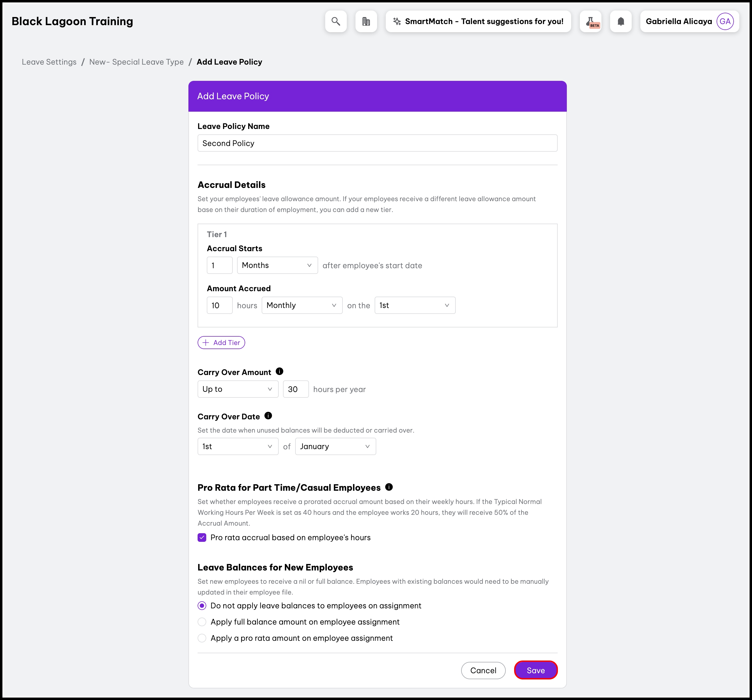Select Apply full balance amount option

202,622
